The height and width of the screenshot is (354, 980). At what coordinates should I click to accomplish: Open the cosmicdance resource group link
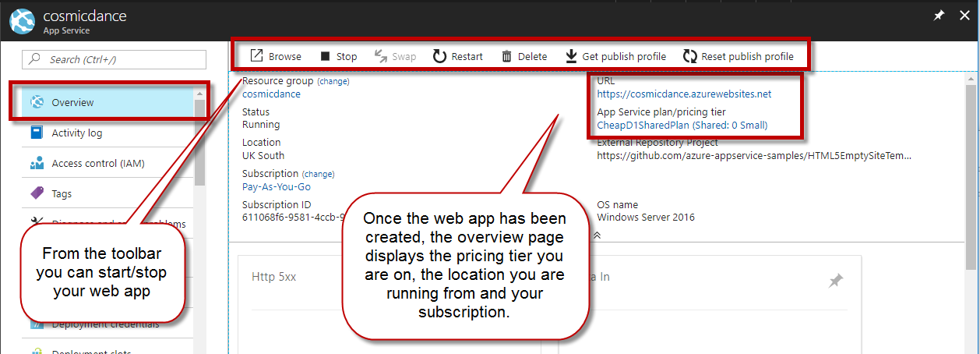coord(271,94)
